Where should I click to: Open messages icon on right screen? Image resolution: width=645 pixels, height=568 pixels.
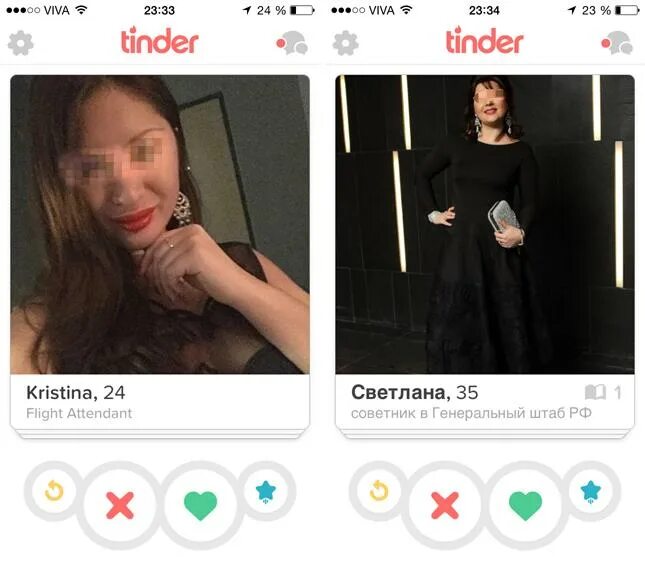pyautogui.click(x=617, y=42)
